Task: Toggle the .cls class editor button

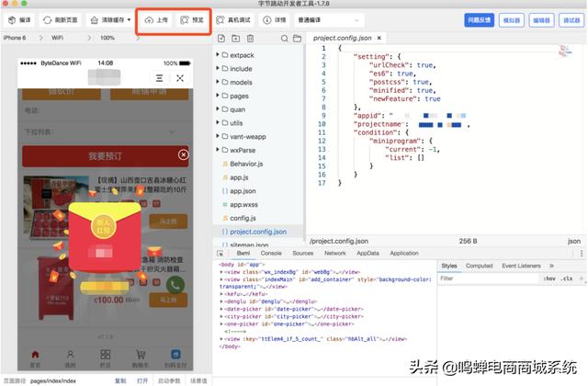Action: pyautogui.click(x=566, y=278)
